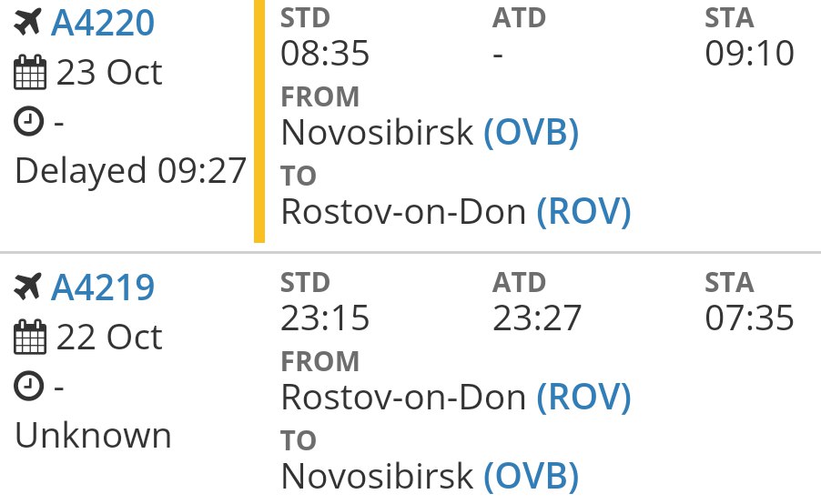Click the clock icon in A4219 row
Image resolution: width=821 pixels, height=504 pixels.
coord(28,387)
